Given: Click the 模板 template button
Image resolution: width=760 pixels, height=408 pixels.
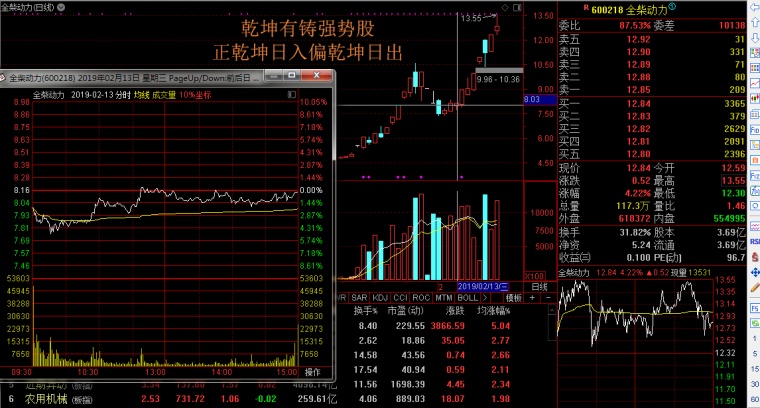Looking at the screenshot, I should 513,298.
